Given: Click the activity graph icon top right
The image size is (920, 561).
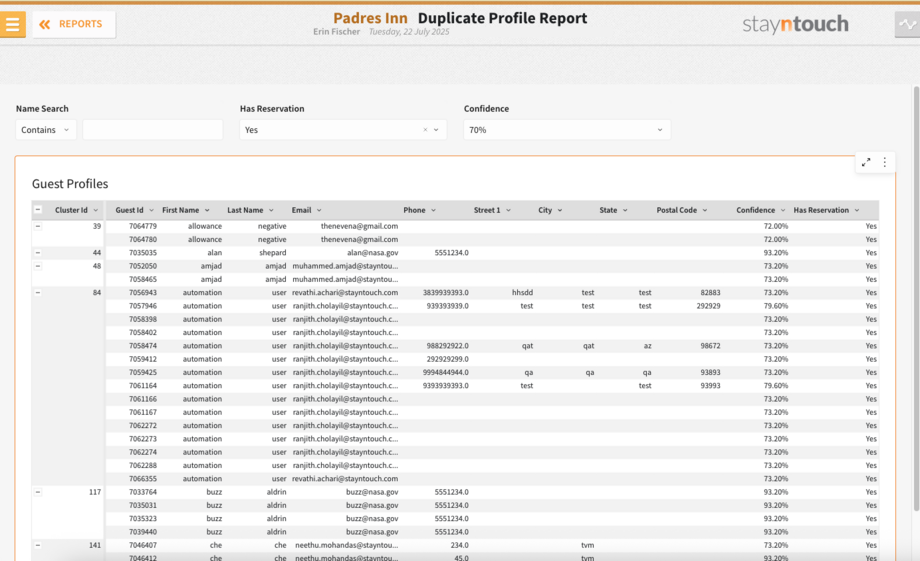Looking at the screenshot, I should tap(907, 24).
